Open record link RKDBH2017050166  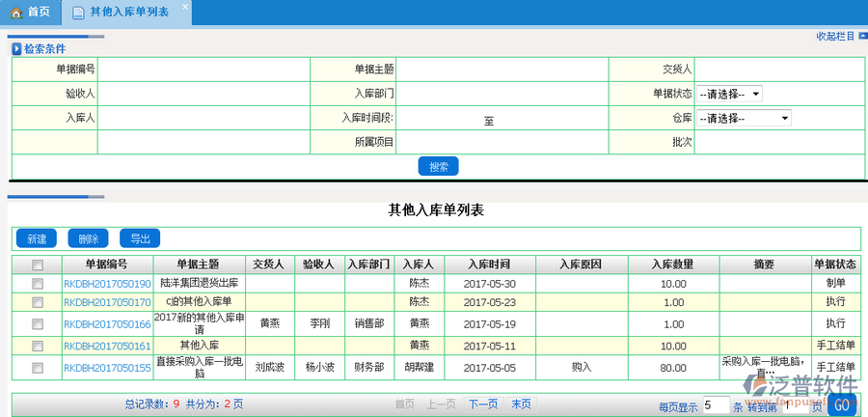click(x=107, y=324)
